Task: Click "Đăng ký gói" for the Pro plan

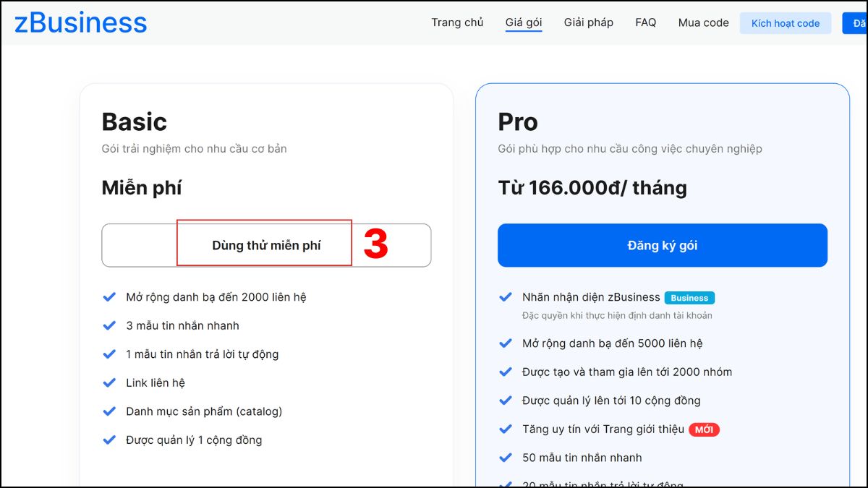Action: tap(662, 245)
